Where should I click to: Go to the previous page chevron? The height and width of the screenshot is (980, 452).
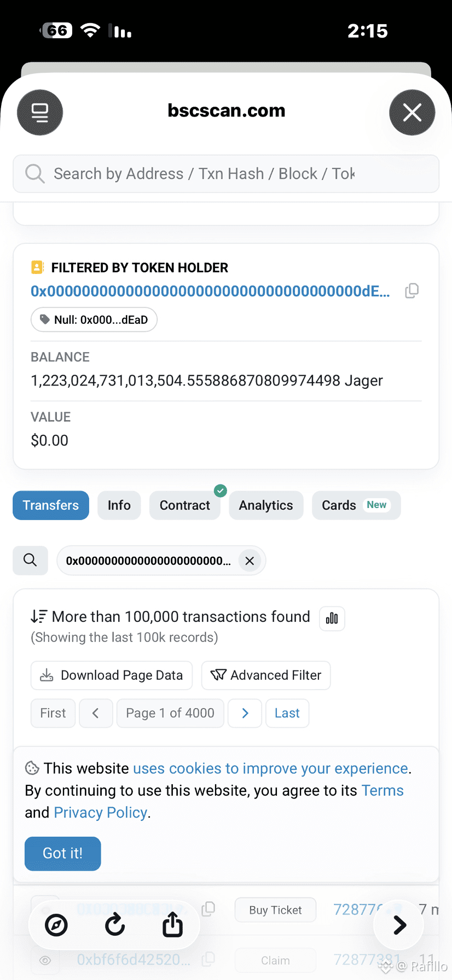tap(96, 713)
